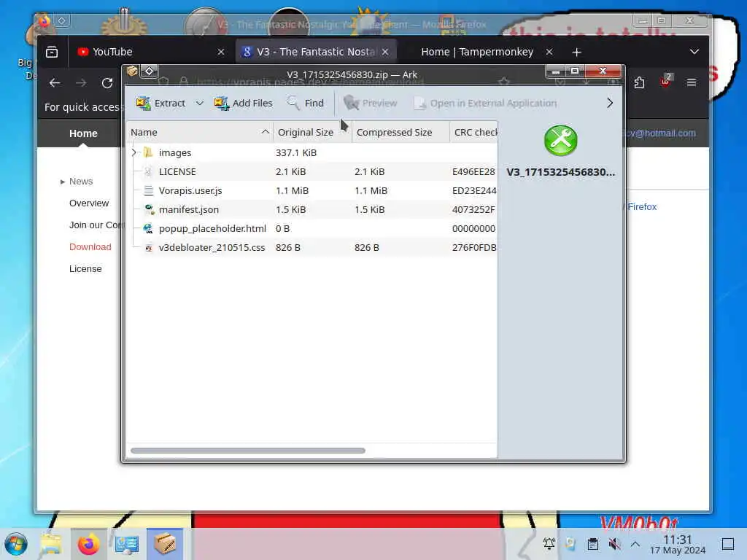Viewport: 747px width, 560px height.
Task: Click the Firefox link on the page
Action: [x=642, y=206]
